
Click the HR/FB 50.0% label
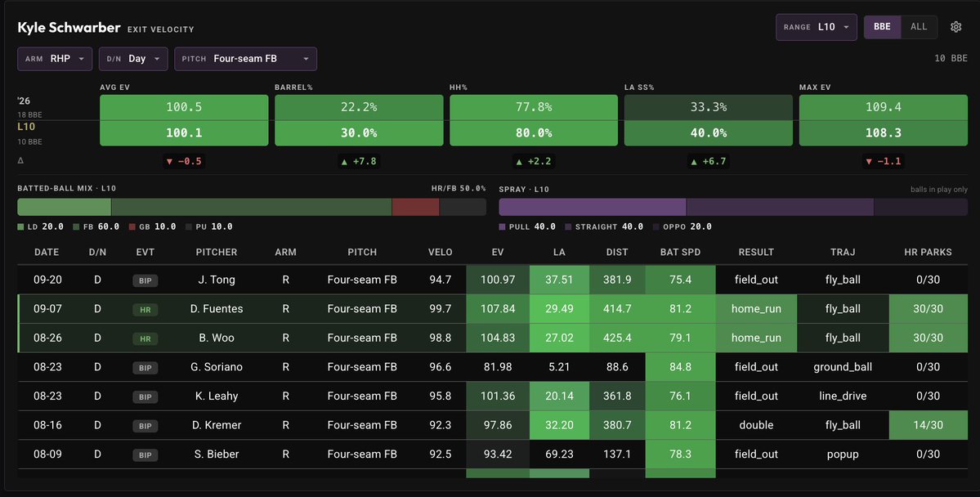click(x=459, y=188)
